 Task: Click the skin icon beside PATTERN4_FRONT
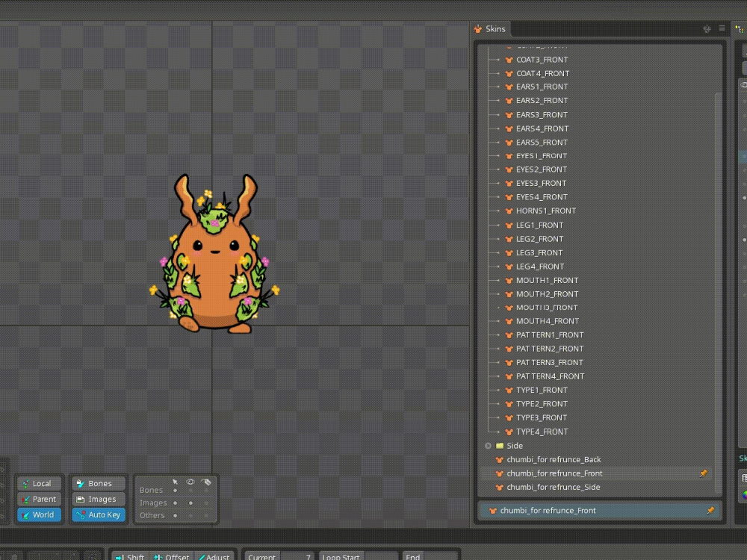509,376
